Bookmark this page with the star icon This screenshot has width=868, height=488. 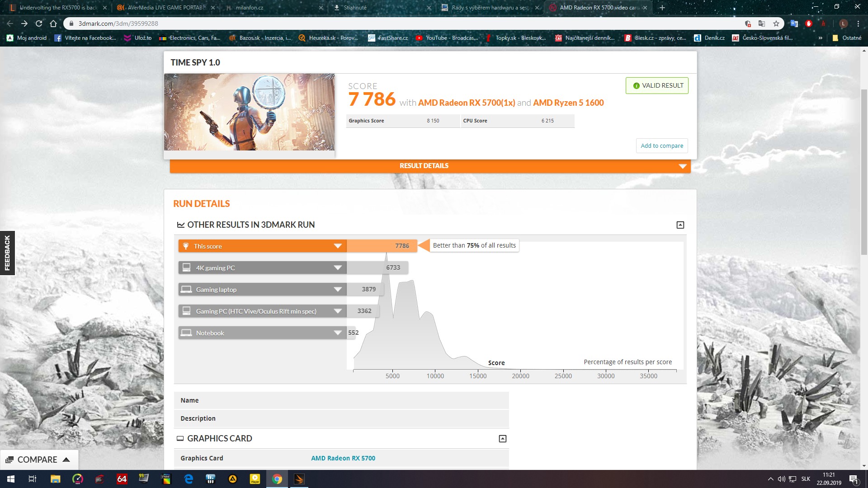tap(776, 23)
